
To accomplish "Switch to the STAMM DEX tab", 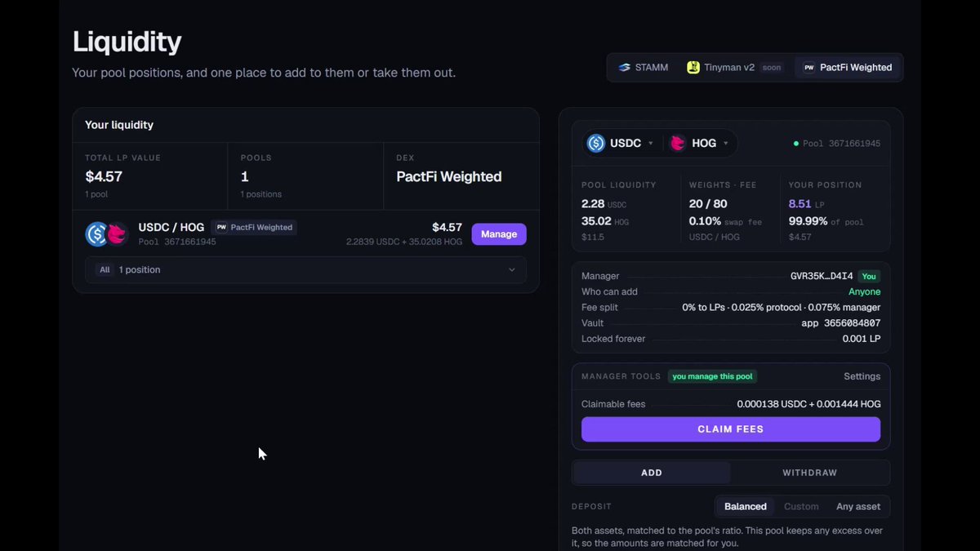I will click(x=644, y=68).
